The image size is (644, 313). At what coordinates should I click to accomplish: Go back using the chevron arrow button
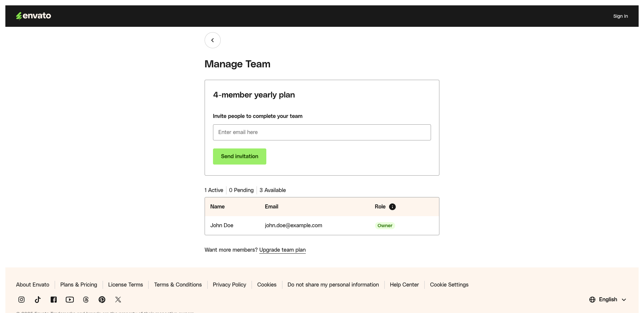point(212,40)
